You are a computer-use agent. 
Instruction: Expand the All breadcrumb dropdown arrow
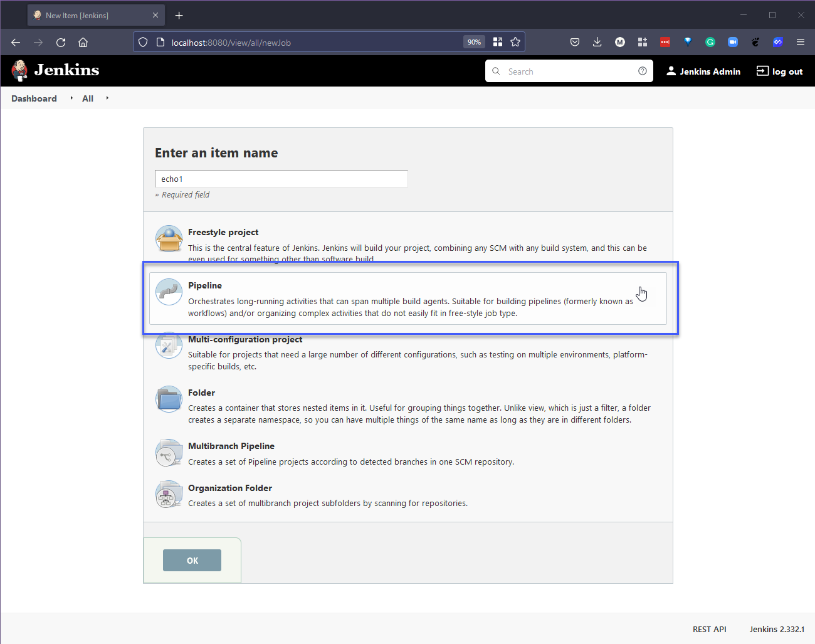(107, 98)
